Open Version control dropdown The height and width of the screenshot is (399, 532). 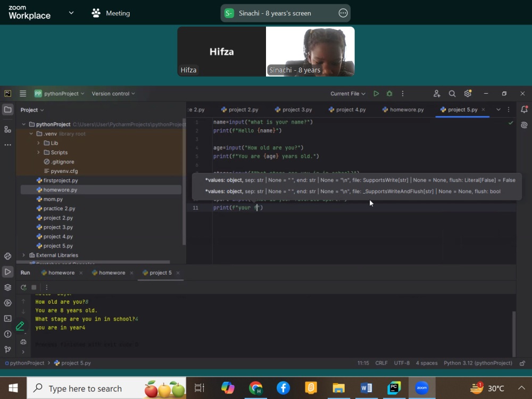pyautogui.click(x=113, y=94)
